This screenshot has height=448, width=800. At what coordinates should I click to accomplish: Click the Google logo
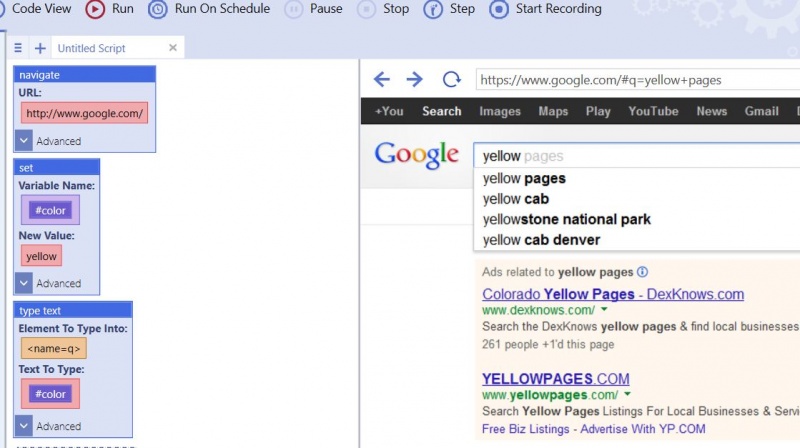416,155
